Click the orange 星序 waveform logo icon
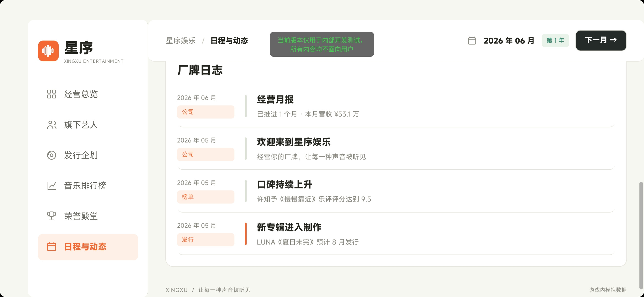 tap(48, 51)
